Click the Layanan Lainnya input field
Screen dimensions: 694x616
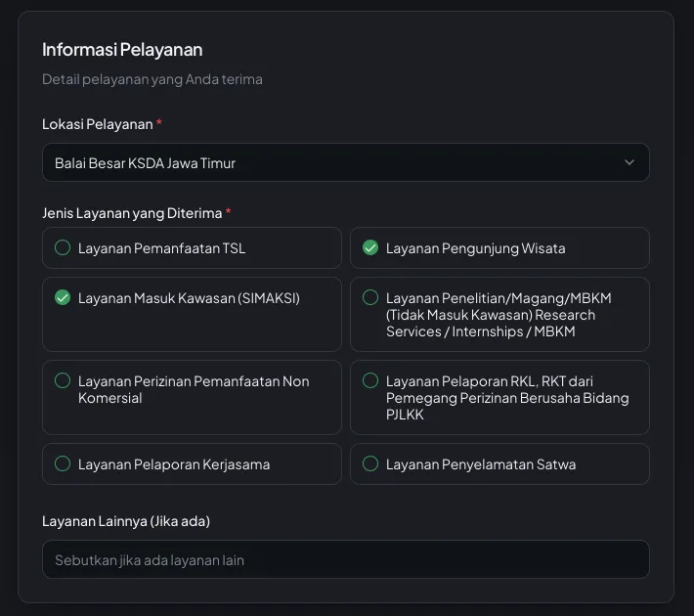click(346, 559)
